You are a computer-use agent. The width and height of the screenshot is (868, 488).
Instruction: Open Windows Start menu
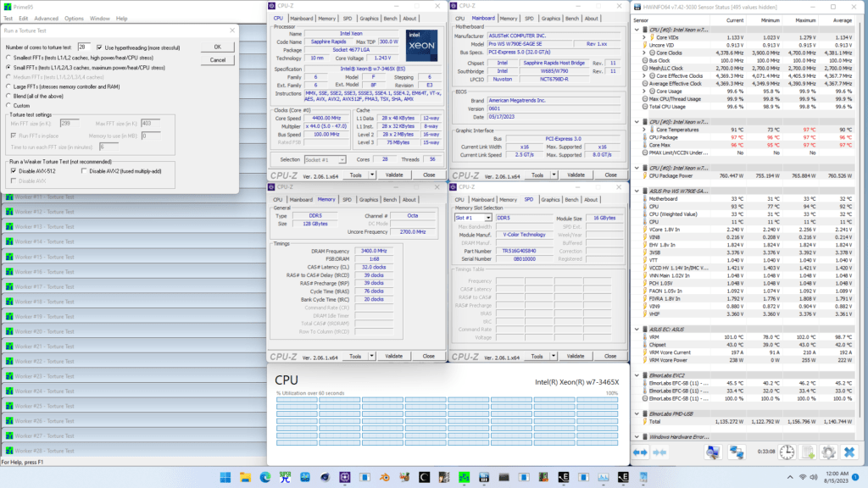click(x=225, y=478)
